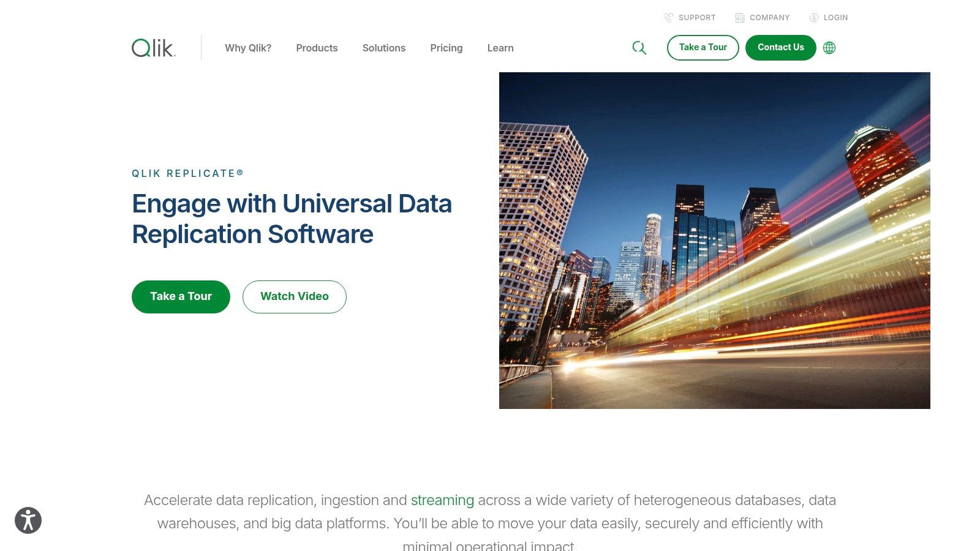Select Why Qlik? in the navigation
Screen dimensions: 980x551
click(x=248, y=48)
